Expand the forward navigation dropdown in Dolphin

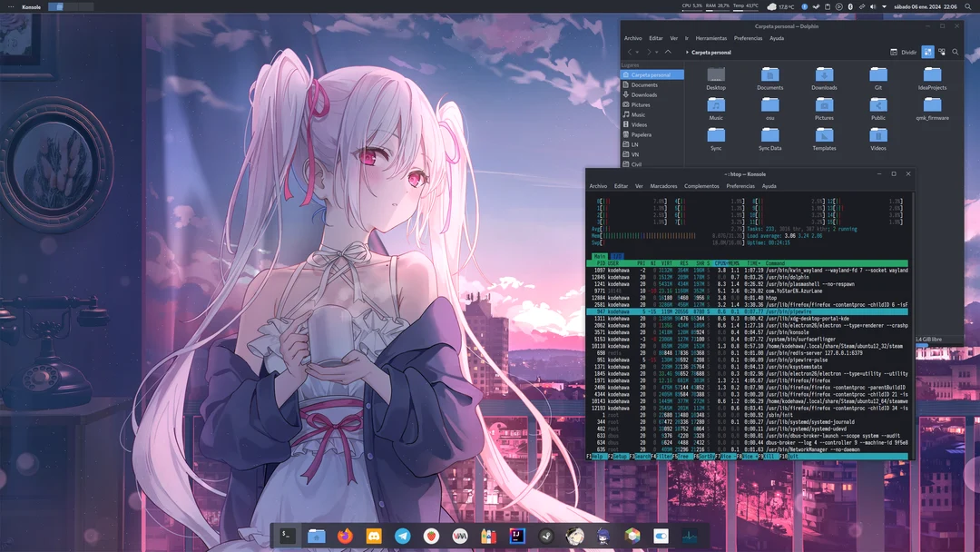pos(656,53)
